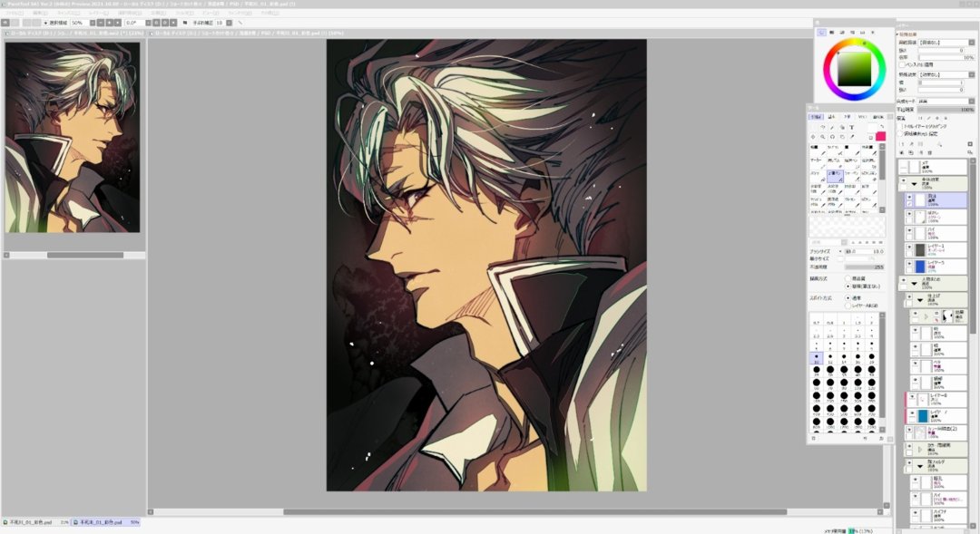
Task: Open the フィルタ menu
Action: (x=185, y=13)
